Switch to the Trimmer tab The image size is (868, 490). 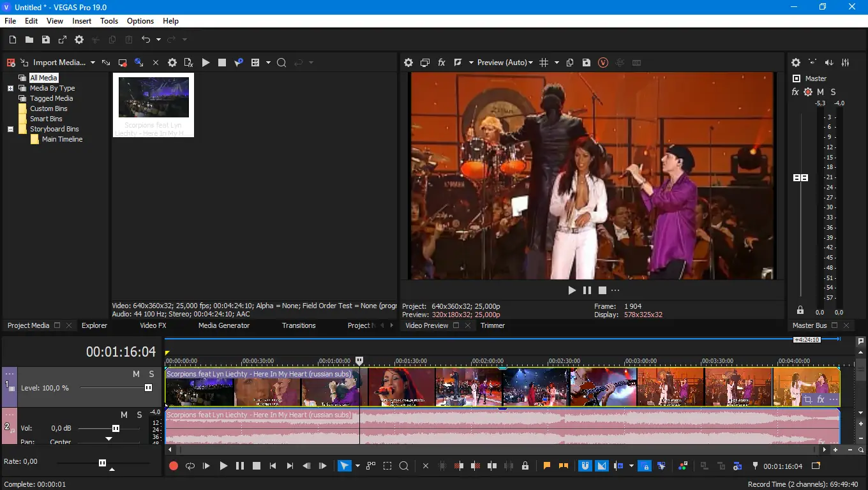click(x=493, y=325)
